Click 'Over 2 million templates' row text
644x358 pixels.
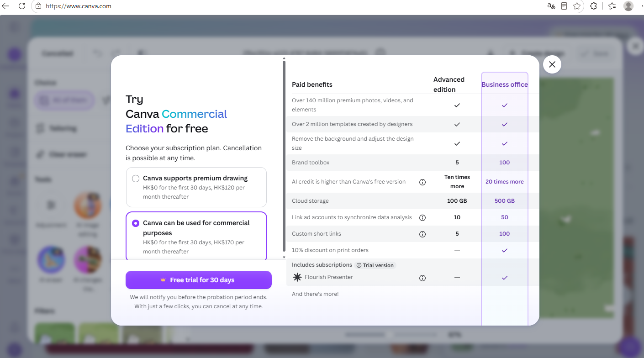pyautogui.click(x=352, y=124)
